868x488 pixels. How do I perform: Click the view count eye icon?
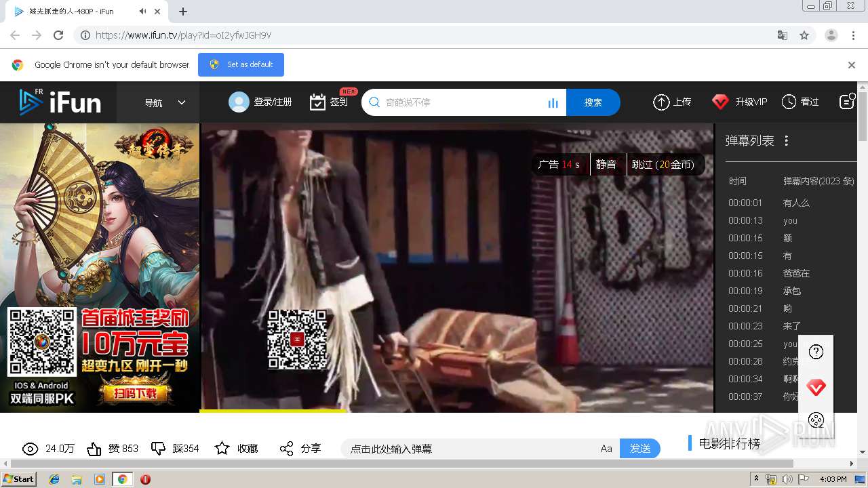coord(30,449)
